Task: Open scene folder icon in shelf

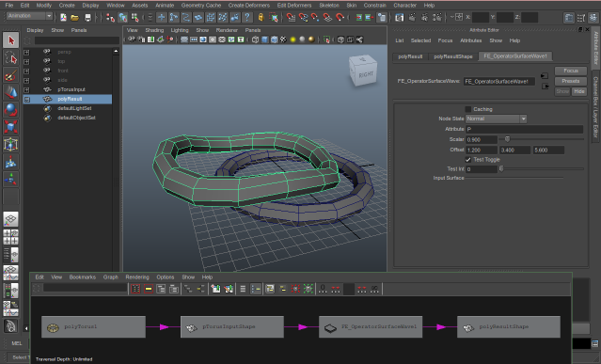Action: (x=74, y=17)
